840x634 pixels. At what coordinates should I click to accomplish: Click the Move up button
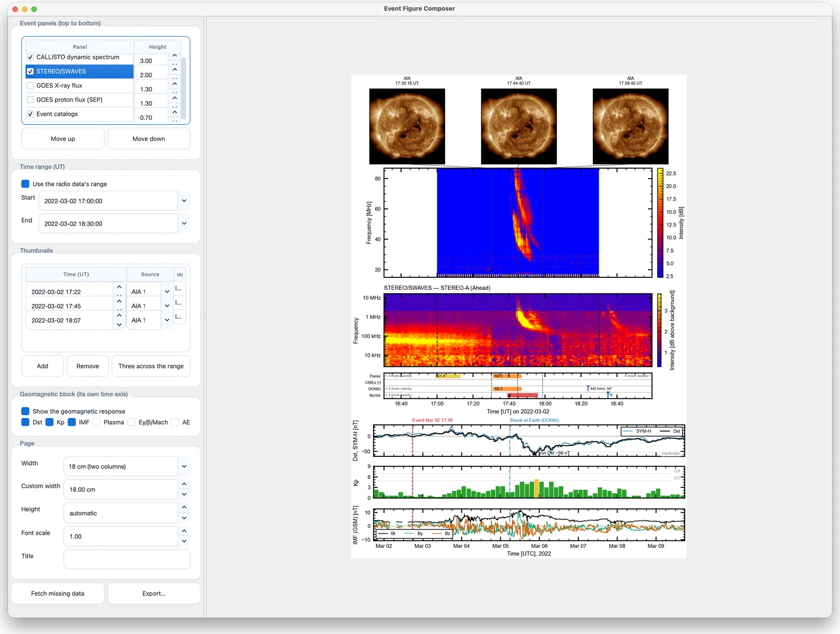[x=63, y=139]
